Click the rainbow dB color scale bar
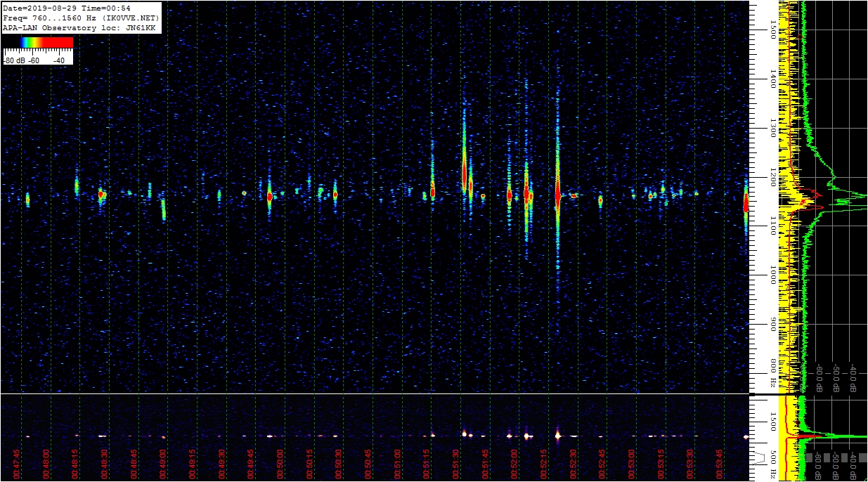The image size is (868, 482). point(38,42)
